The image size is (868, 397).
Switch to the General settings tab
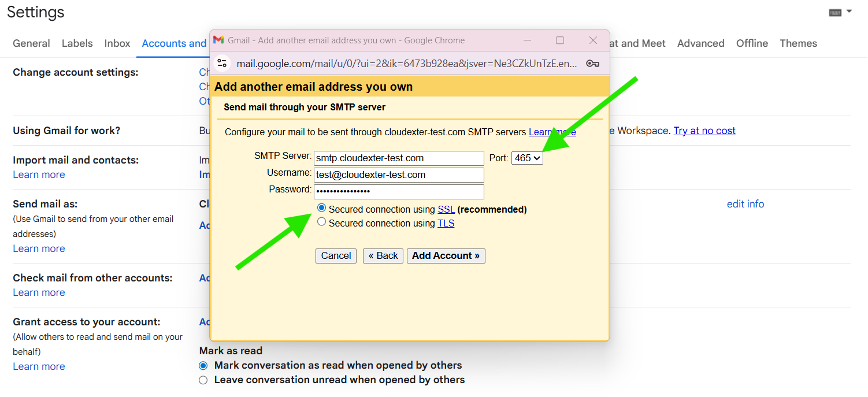(31, 43)
